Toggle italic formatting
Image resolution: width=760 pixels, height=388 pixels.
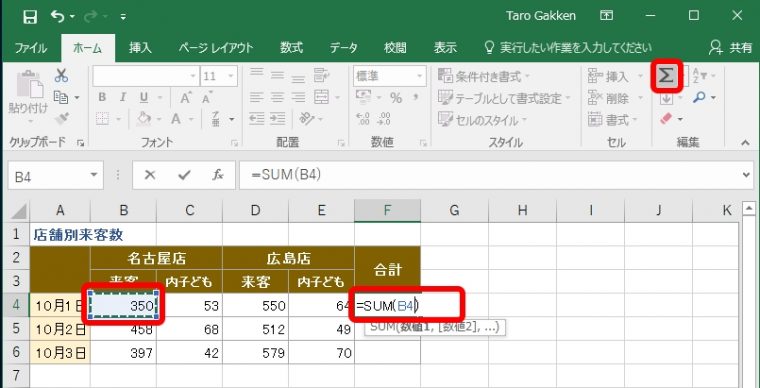[123, 98]
